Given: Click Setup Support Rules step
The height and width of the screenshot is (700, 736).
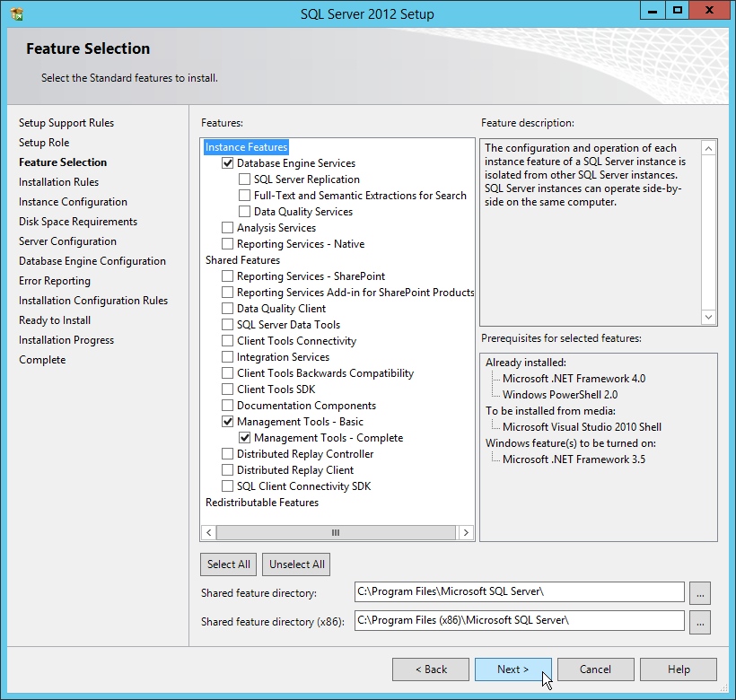Looking at the screenshot, I should coord(66,123).
